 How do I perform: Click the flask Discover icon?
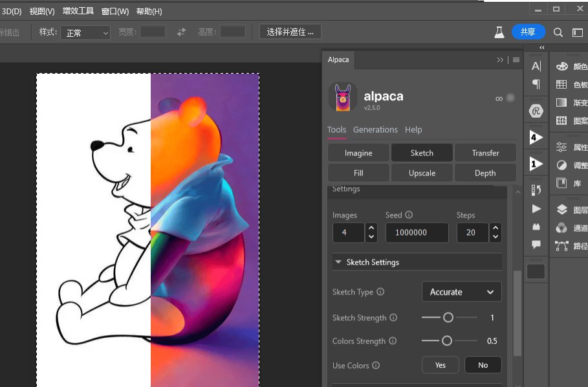click(x=499, y=32)
